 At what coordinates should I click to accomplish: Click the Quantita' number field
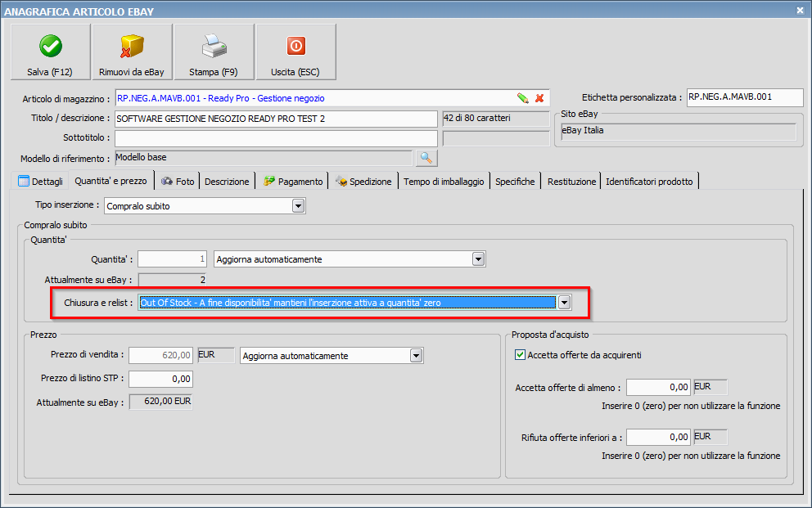coord(172,258)
